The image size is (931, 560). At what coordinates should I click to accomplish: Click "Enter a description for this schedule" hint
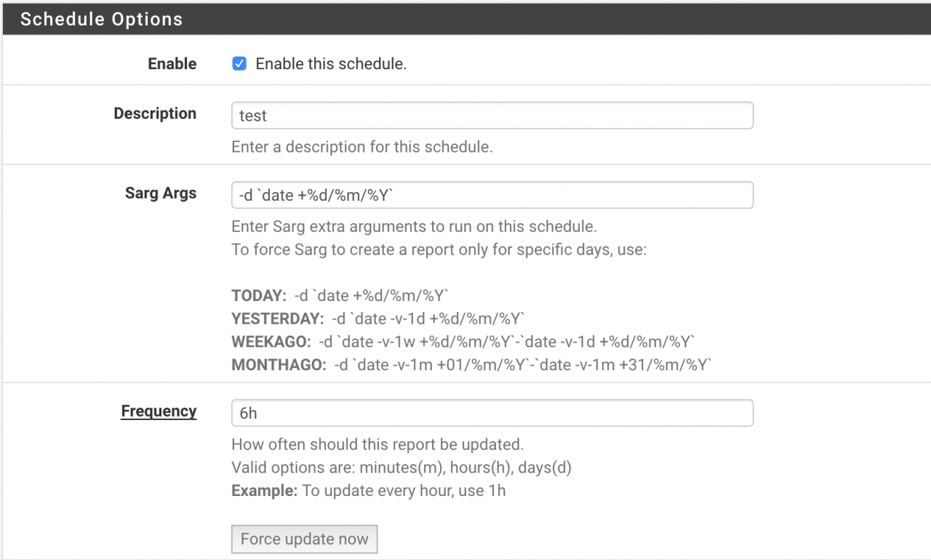[362, 147]
